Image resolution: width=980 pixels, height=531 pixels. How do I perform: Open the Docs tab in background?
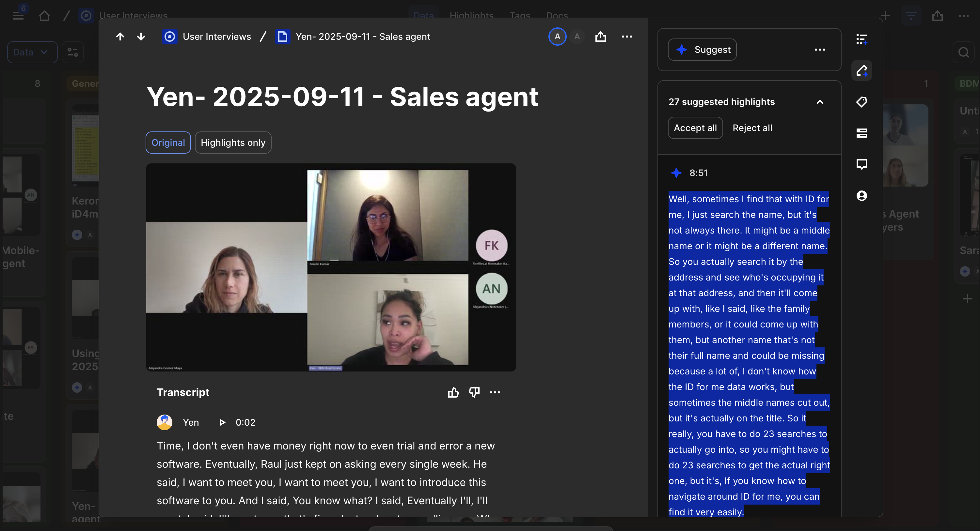[557, 16]
